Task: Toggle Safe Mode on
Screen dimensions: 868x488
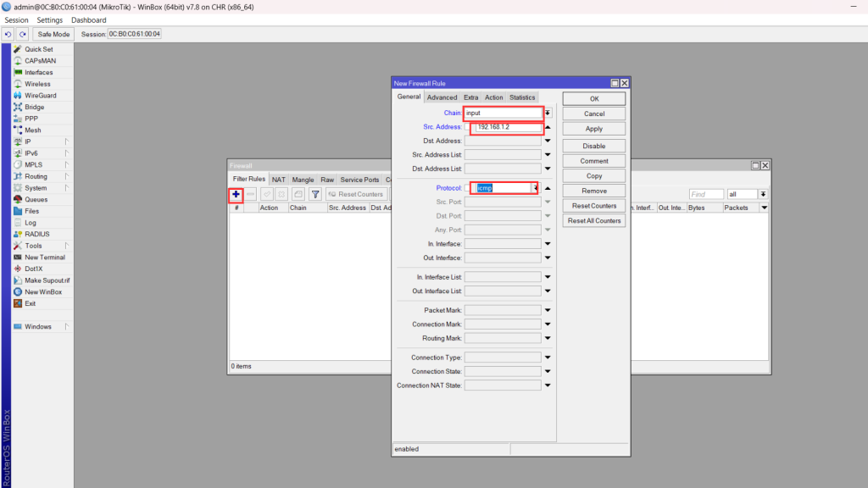Action: [x=53, y=34]
